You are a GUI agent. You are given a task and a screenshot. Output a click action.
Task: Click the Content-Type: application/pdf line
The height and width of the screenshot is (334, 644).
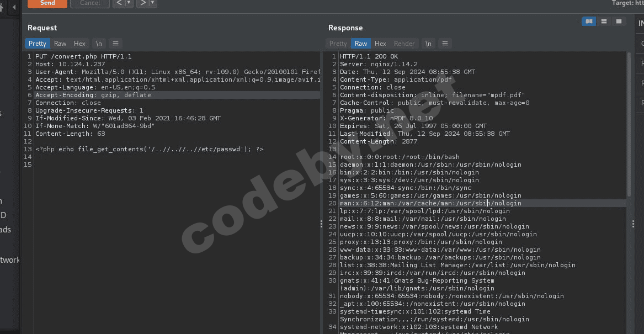click(x=396, y=79)
